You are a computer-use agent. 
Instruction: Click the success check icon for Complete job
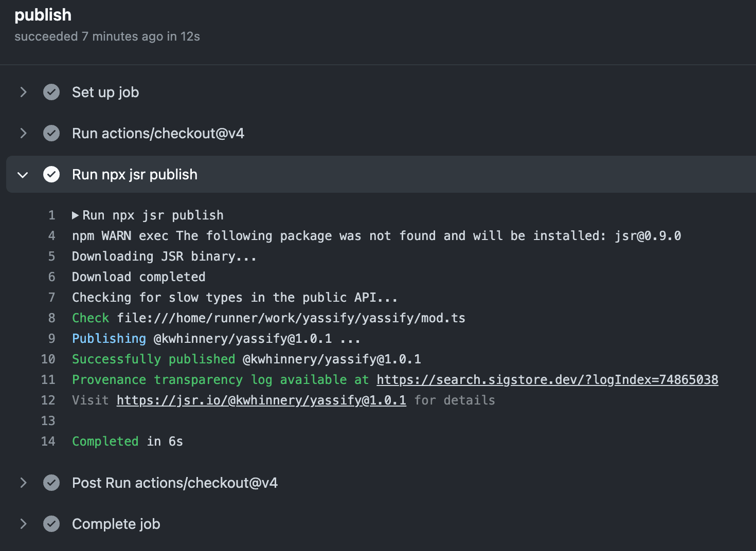(x=51, y=524)
